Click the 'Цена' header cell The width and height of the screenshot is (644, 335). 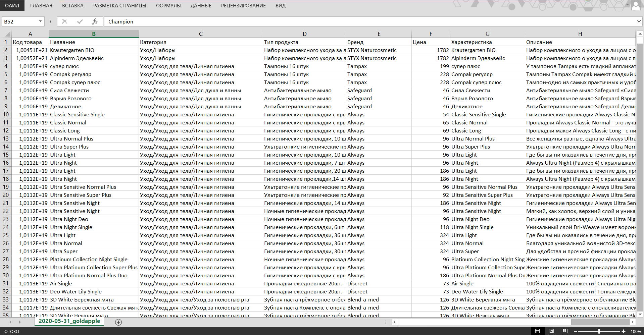coord(431,42)
